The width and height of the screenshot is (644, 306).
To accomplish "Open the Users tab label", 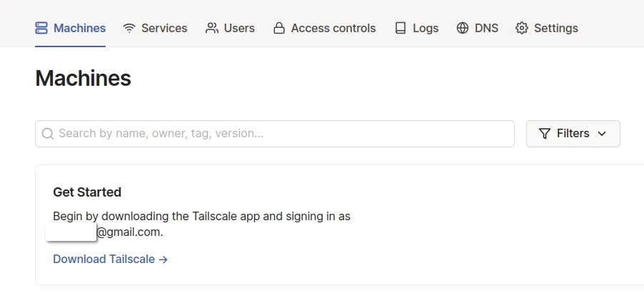I will [x=239, y=29].
